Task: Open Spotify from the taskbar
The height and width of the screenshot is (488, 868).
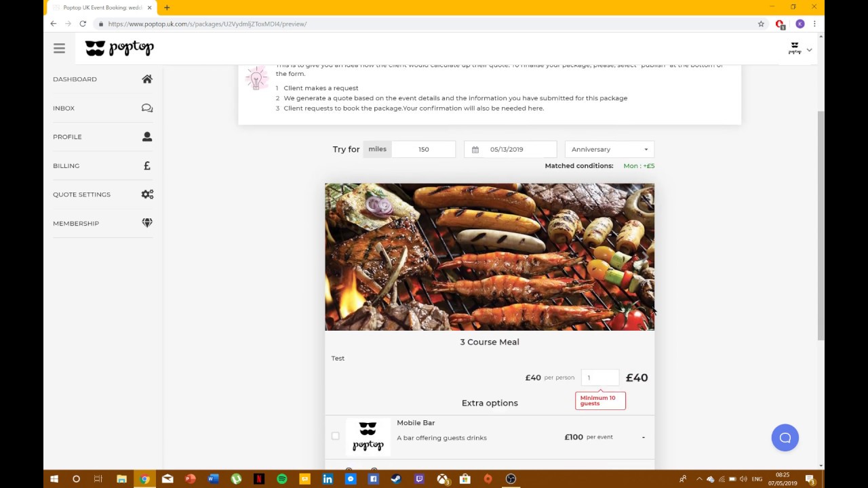Action: pos(281,479)
